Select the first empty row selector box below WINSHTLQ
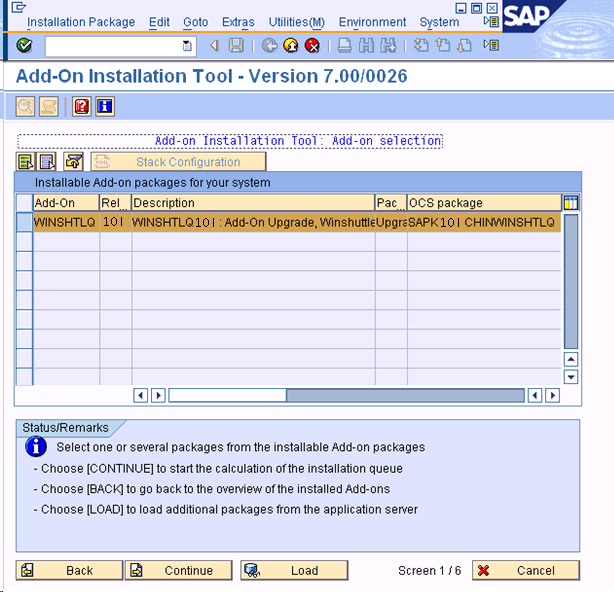614x592 pixels. tap(24, 242)
